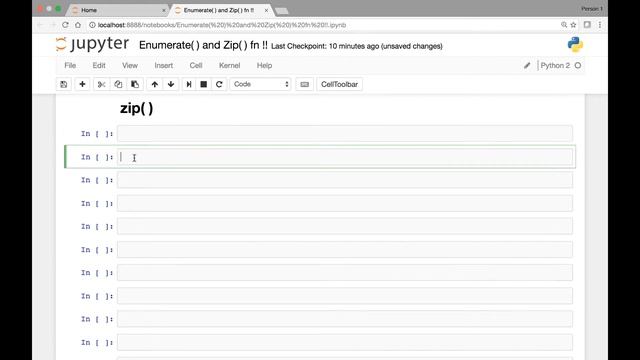Close the Home browser tab
This screenshot has width=640, height=360.
pos(164,10)
